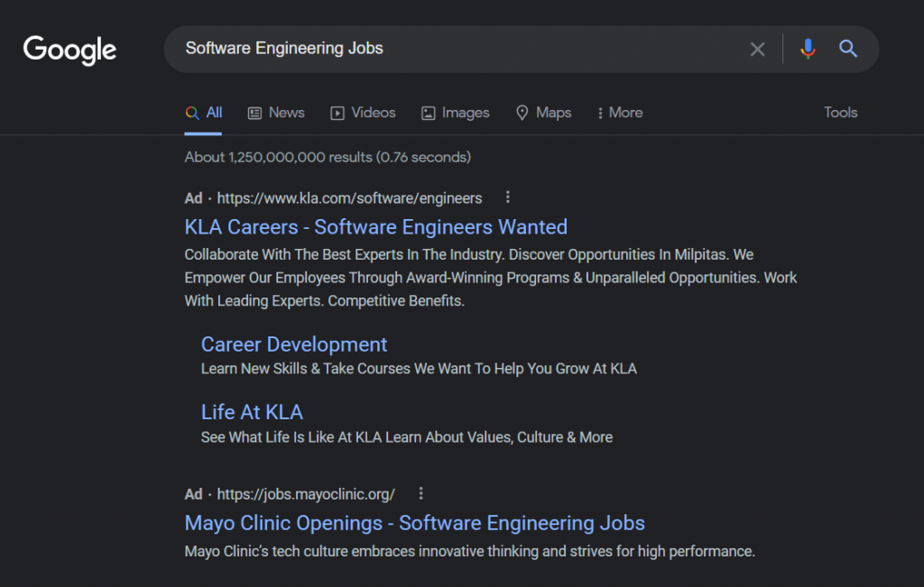The image size is (924, 587).
Task: Open the Life At KLA sitelink
Action: click(x=252, y=412)
